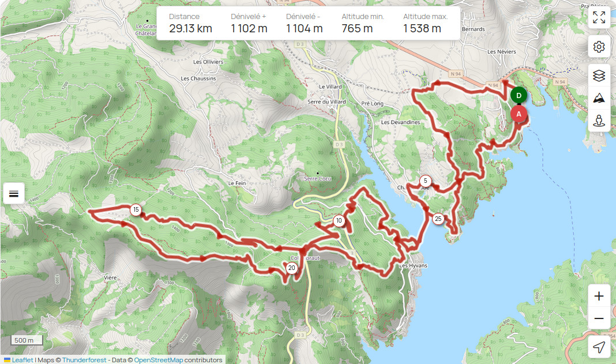Click the green D start marker
This screenshot has height=364, width=616.
click(x=519, y=96)
